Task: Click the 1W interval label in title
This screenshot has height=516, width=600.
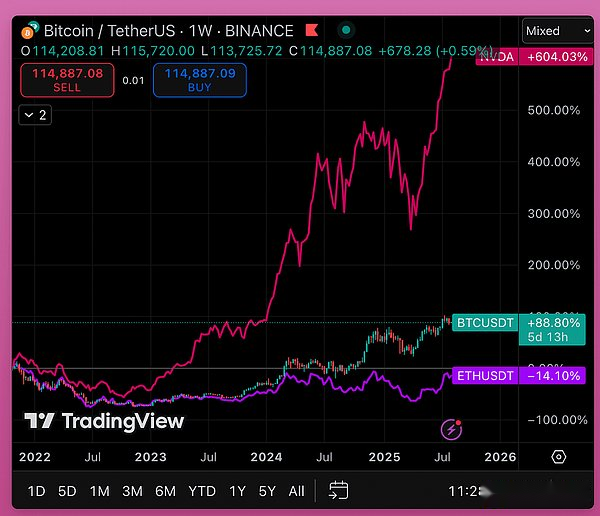Action: tap(201, 31)
